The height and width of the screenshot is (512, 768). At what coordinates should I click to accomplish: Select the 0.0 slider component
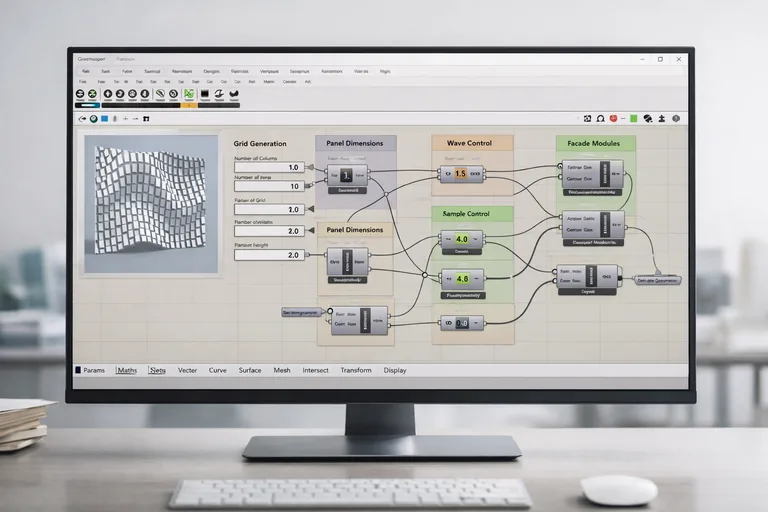coord(461,323)
